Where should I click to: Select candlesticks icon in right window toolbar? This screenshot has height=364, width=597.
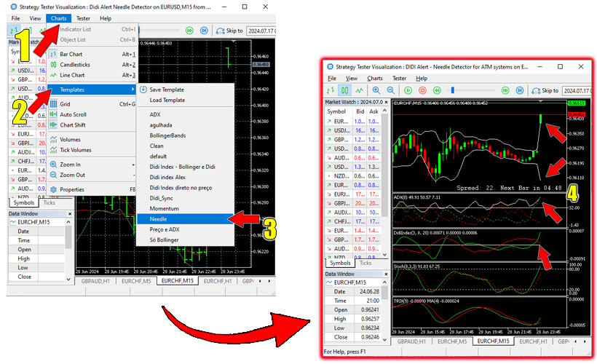pyautogui.click(x=344, y=90)
